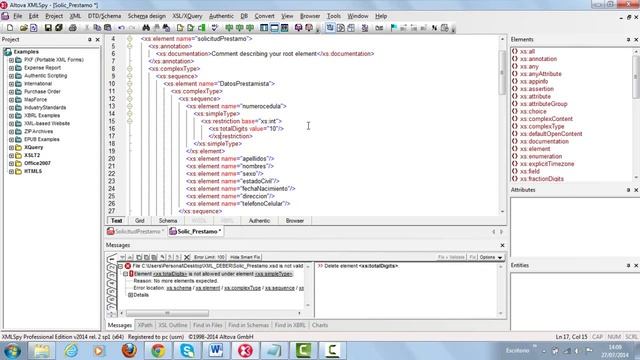The image size is (640, 360).
Task: Select the MapForce project folder
Action: click(x=36, y=100)
